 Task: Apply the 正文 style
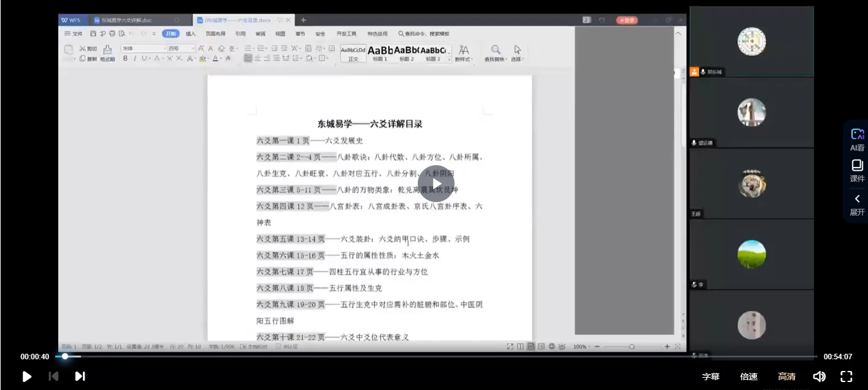353,53
